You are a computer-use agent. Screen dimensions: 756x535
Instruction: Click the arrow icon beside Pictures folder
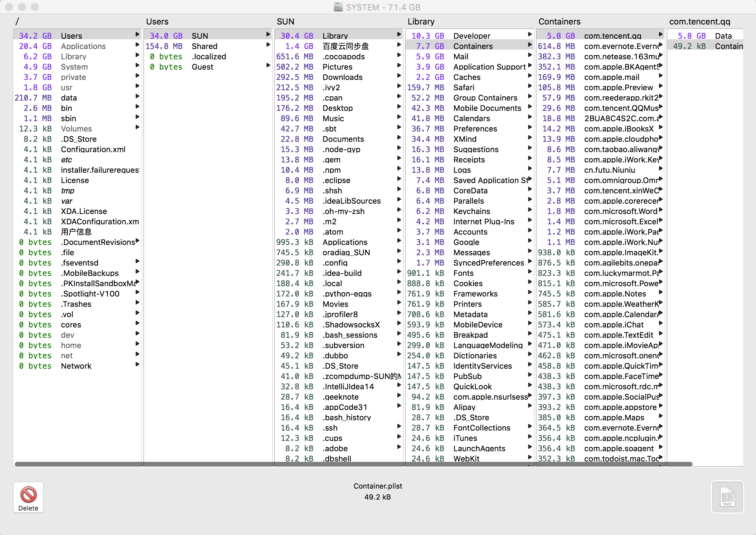coord(399,65)
